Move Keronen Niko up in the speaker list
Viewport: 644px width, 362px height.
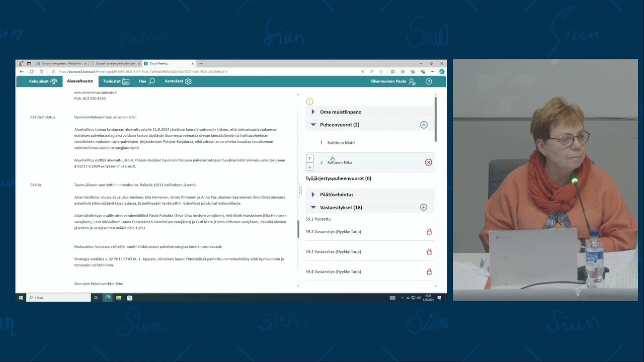[310, 158]
